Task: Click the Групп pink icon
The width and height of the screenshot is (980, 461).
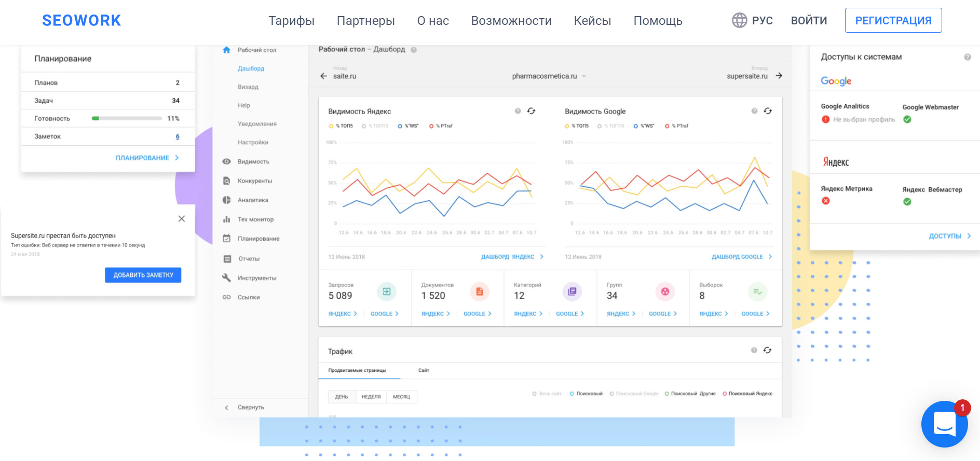Action: 665,292
